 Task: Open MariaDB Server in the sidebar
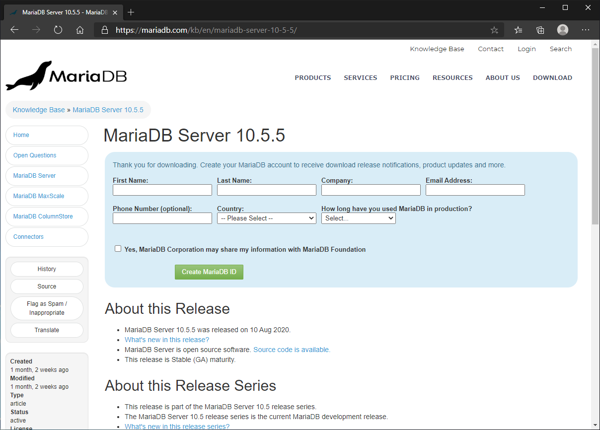pos(47,176)
